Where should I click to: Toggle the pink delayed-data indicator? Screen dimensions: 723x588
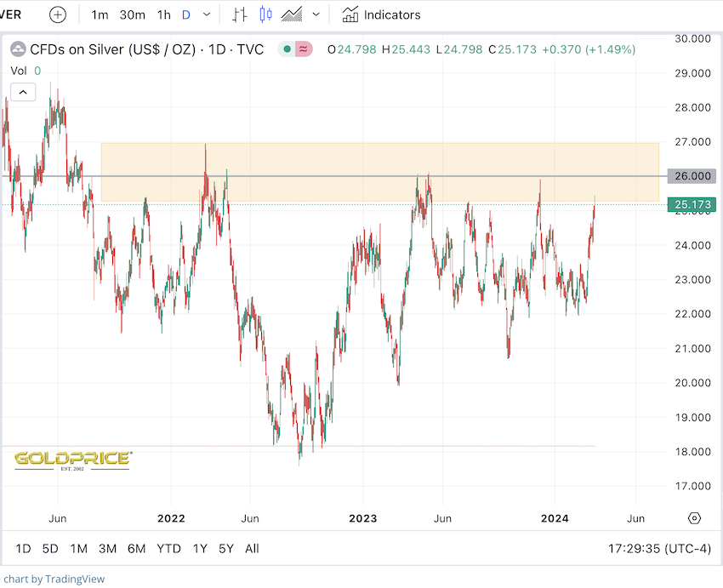pos(303,49)
